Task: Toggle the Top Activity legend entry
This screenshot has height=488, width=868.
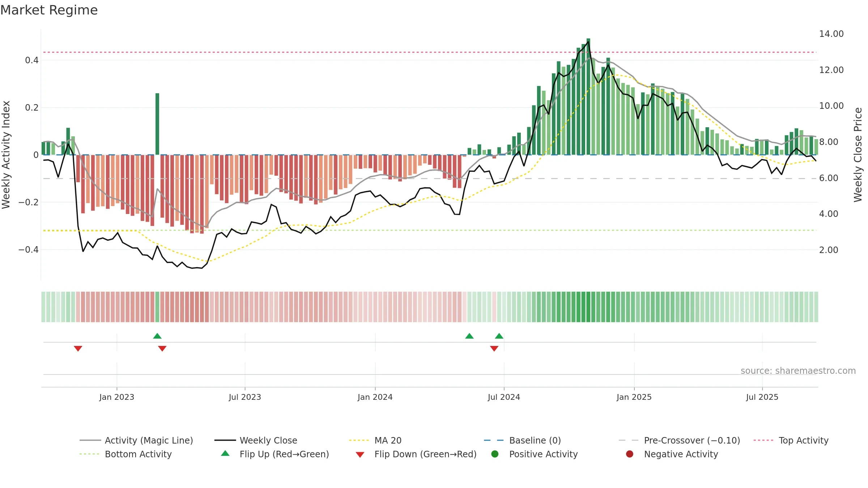Action: point(791,440)
